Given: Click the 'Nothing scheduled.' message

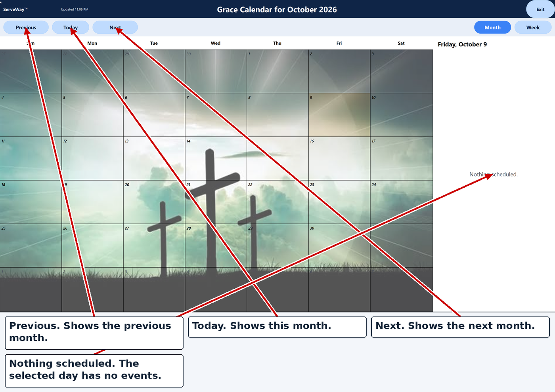Looking at the screenshot, I should pyautogui.click(x=494, y=174).
